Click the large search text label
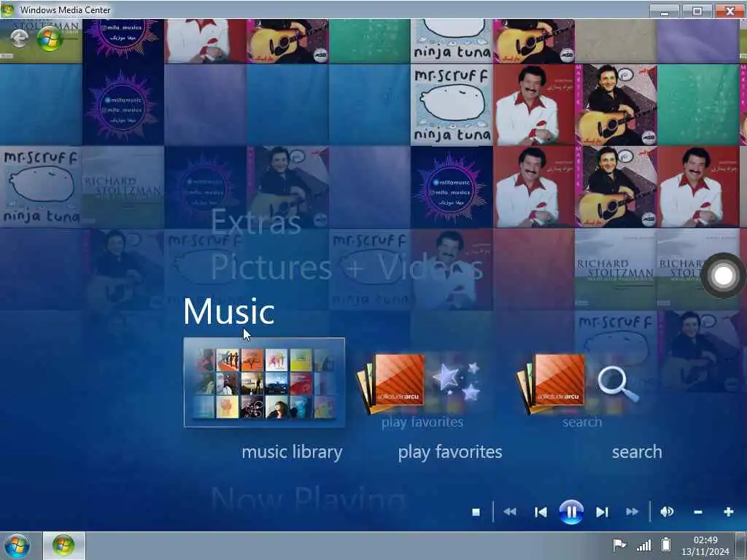The height and width of the screenshot is (560, 747). [637, 452]
